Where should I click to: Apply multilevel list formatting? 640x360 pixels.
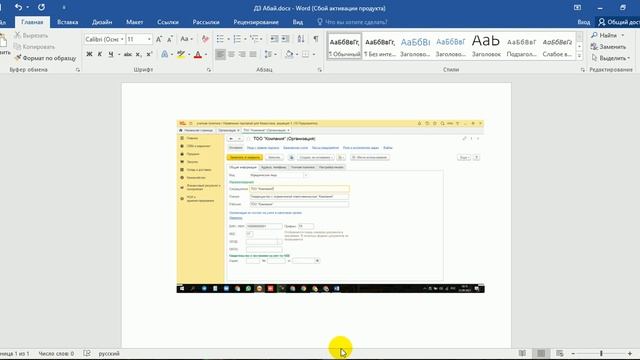[254, 39]
